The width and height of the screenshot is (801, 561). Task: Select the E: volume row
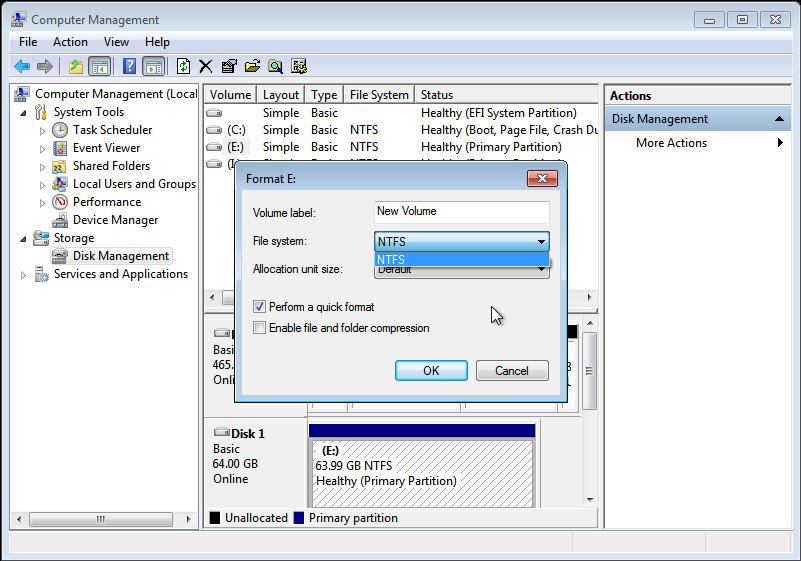tap(401, 147)
